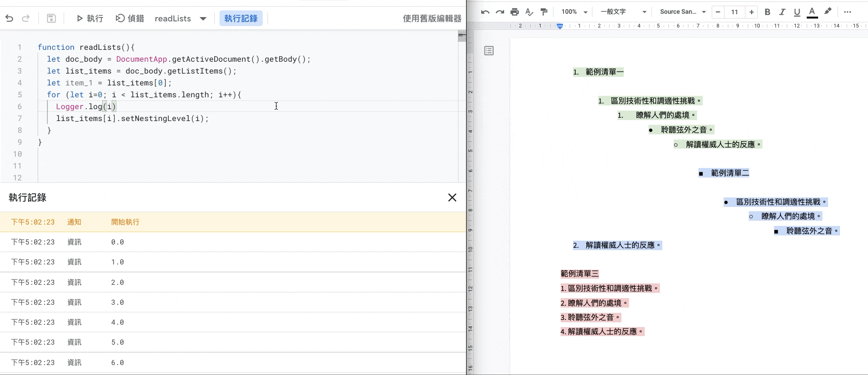The width and height of the screenshot is (868, 375).
Task: Toggle the 執行記錄 execution log panel
Action: point(241,19)
